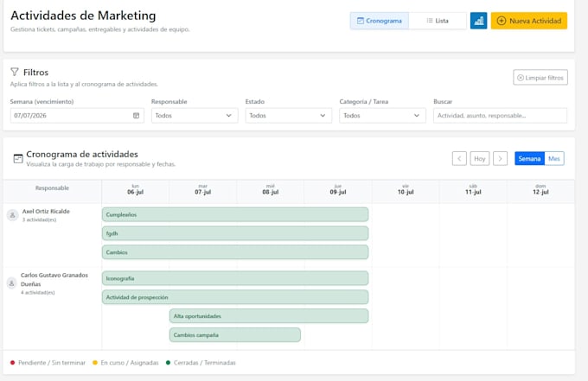The height and width of the screenshot is (381, 588).
Task: Open the blue chart statistics button
Action: pyautogui.click(x=478, y=21)
